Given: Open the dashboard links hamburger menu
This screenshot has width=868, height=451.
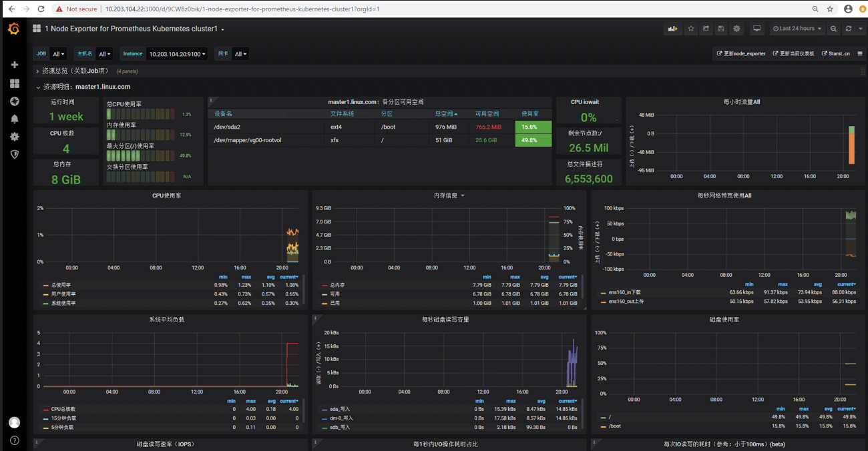Looking at the screenshot, I should click(860, 53).
